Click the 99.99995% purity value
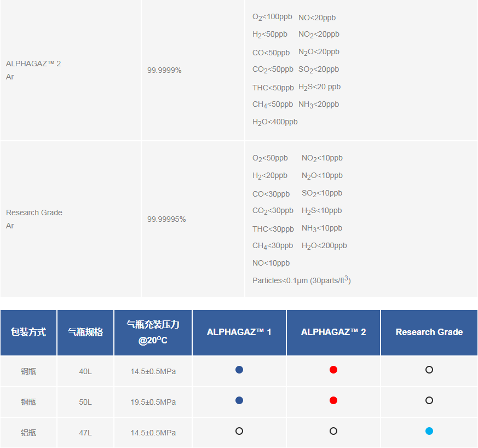 (x=166, y=219)
